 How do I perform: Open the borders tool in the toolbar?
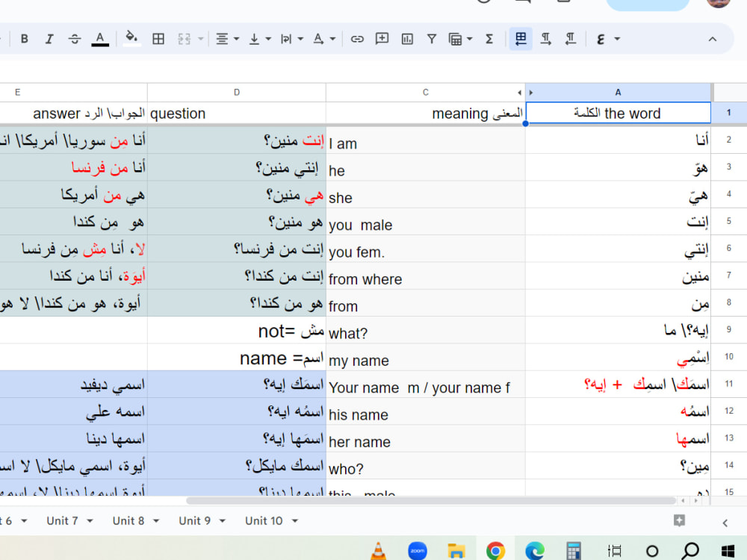point(158,38)
